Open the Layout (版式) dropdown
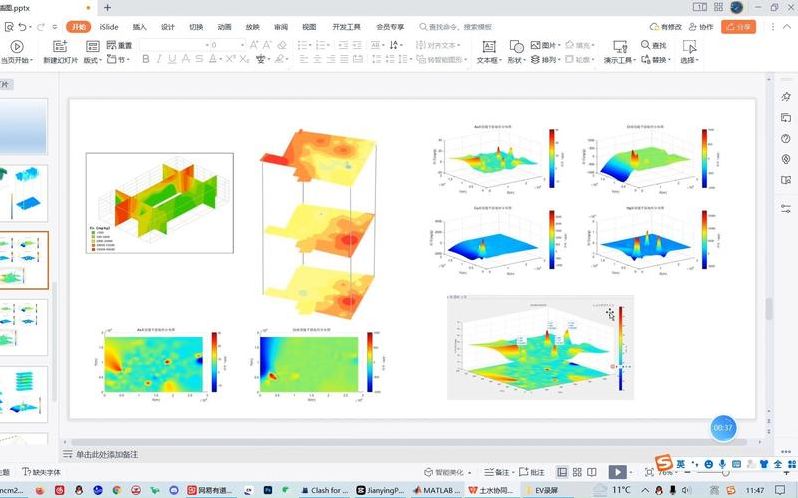This screenshot has height=498, width=798. (x=92, y=60)
